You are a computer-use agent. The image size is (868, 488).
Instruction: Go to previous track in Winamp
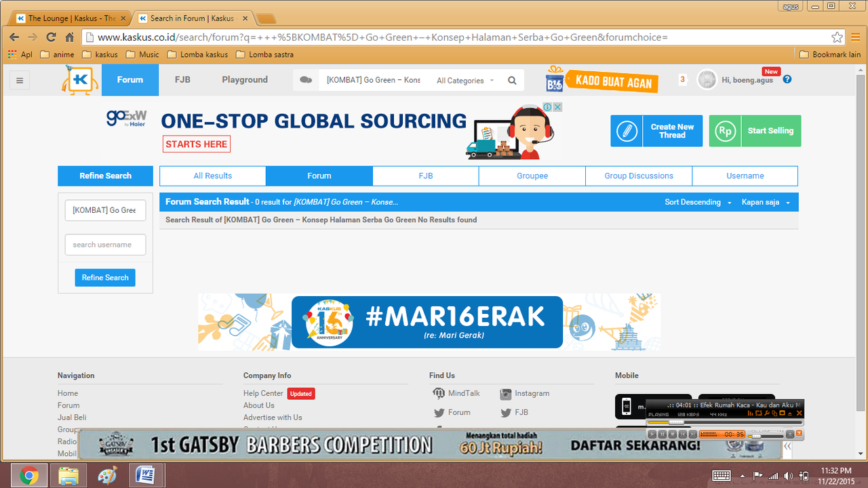[x=683, y=434]
